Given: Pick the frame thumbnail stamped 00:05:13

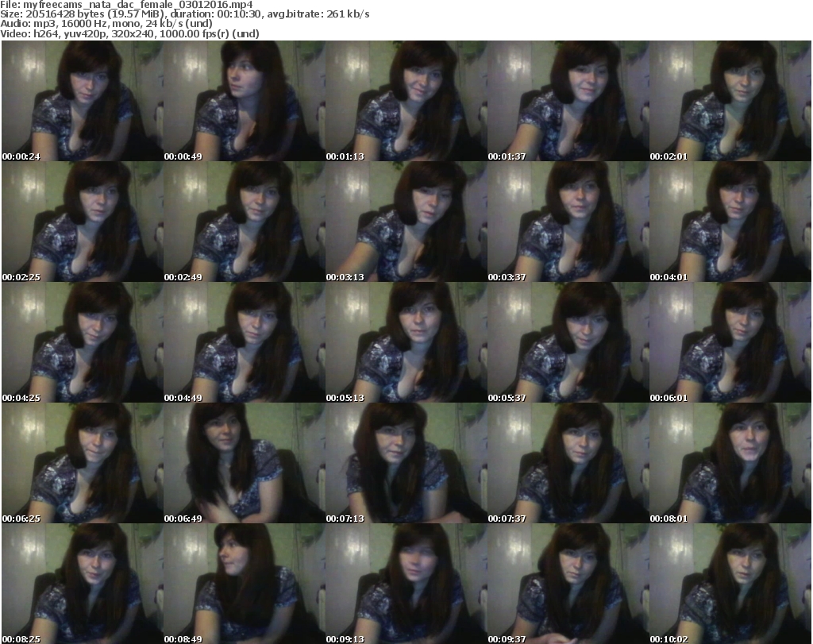Looking at the screenshot, I should pyautogui.click(x=406, y=343).
